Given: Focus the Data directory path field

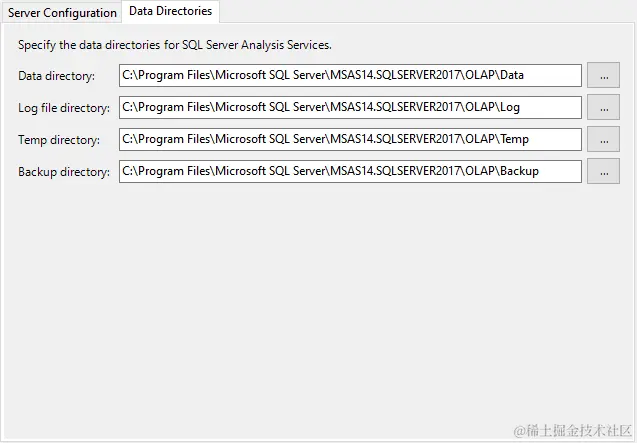Looking at the screenshot, I should pos(350,76).
